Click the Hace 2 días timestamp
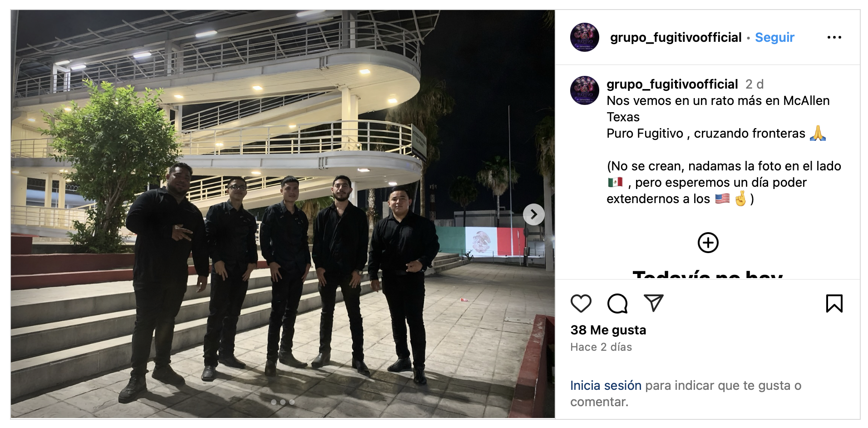 601,347
